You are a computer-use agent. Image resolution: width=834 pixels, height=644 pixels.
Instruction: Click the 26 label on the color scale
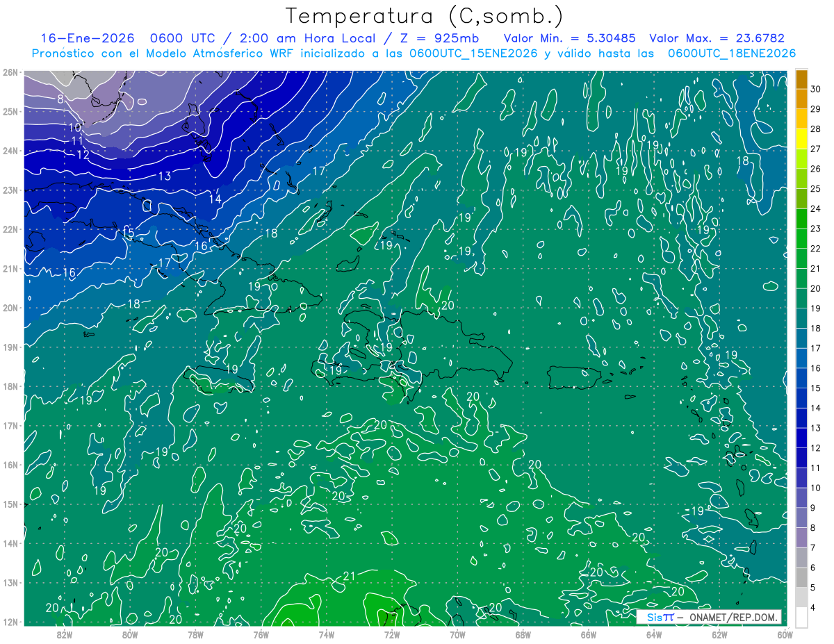816,169
